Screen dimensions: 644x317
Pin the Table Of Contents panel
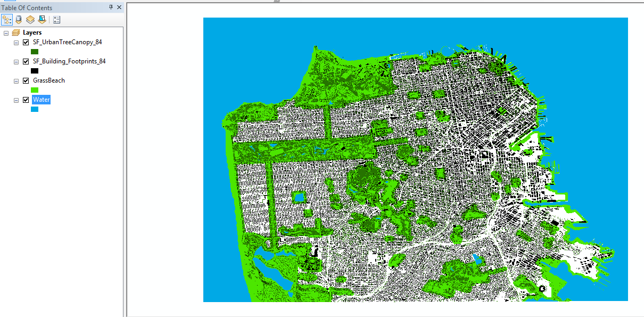coord(110,7)
